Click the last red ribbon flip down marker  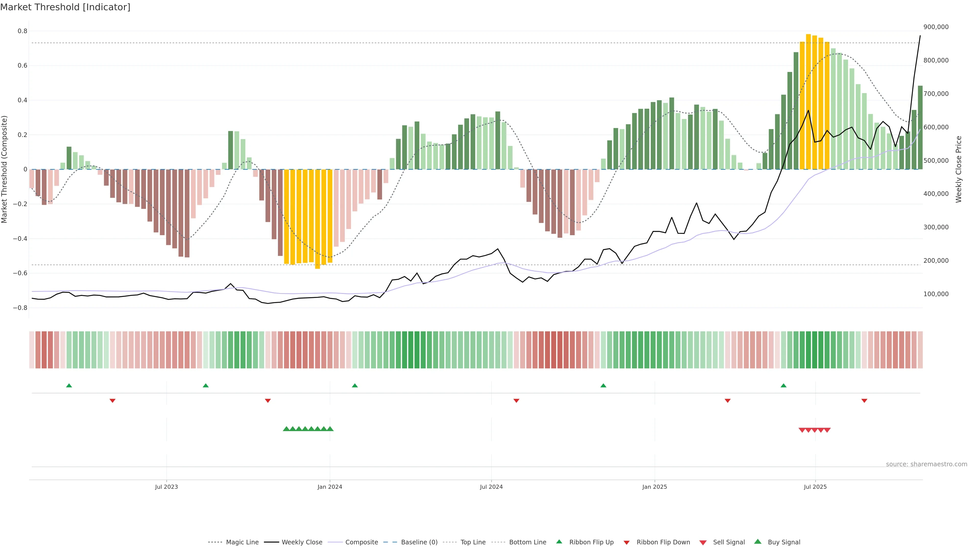pyautogui.click(x=864, y=400)
